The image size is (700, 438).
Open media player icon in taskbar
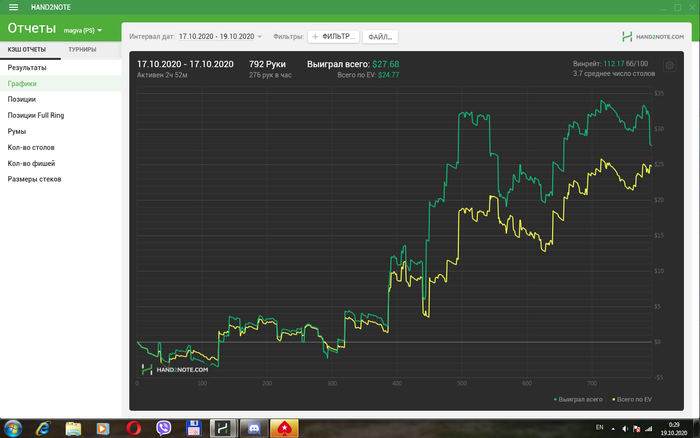[x=103, y=429]
